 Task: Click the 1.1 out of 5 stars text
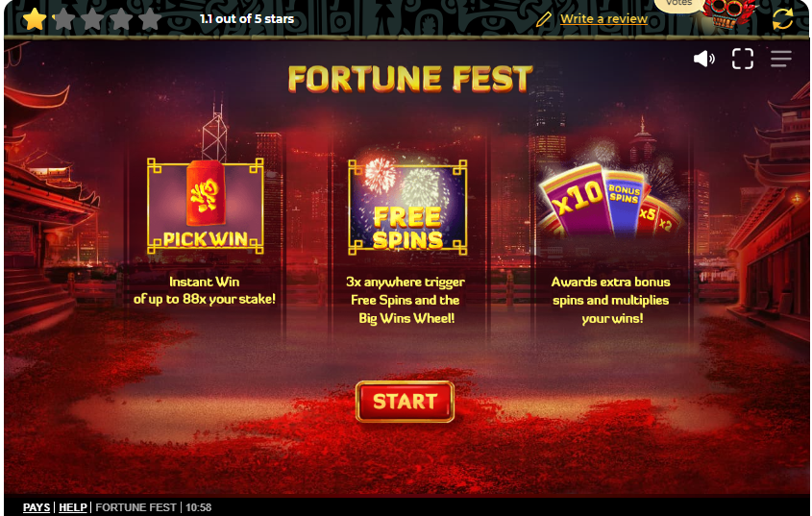(x=247, y=19)
